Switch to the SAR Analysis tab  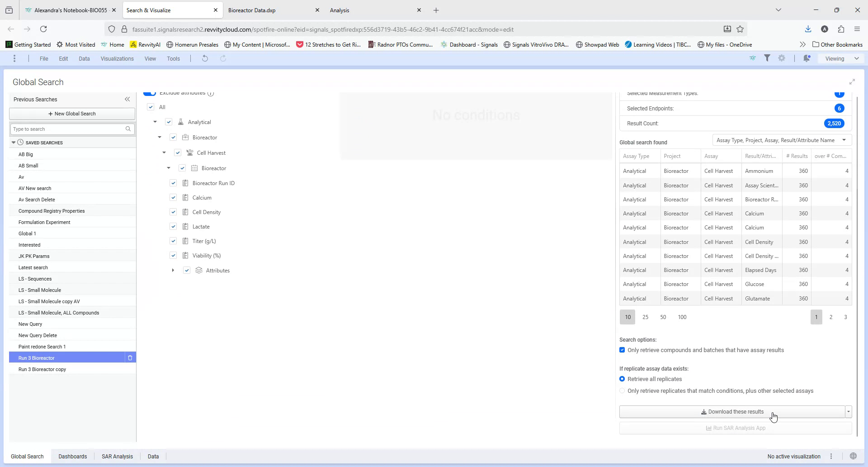pyautogui.click(x=117, y=456)
